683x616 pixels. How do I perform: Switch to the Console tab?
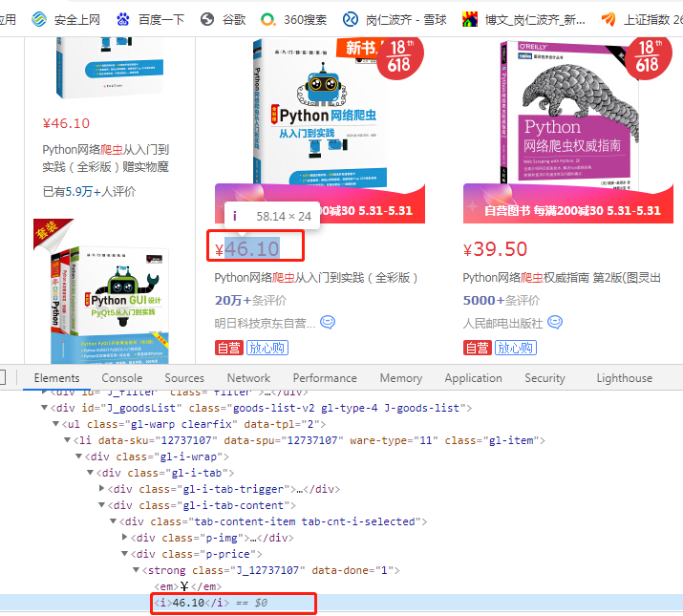pyautogui.click(x=122, y=377)
